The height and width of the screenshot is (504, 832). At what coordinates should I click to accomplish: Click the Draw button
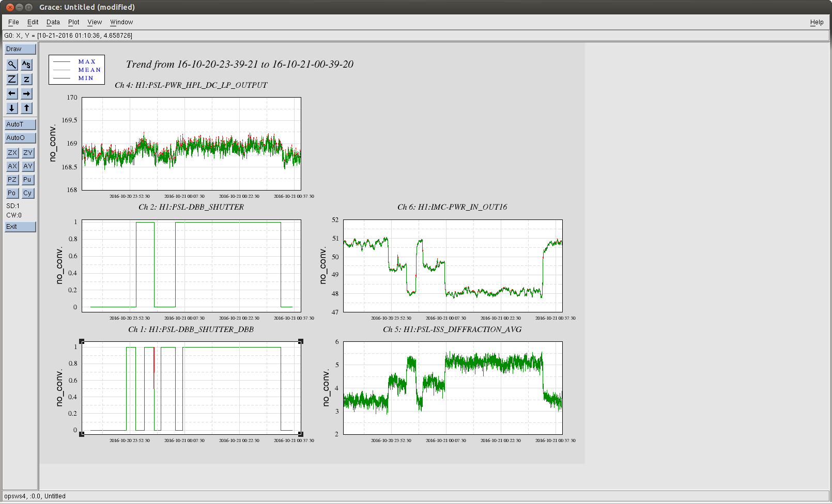point(20,49)
